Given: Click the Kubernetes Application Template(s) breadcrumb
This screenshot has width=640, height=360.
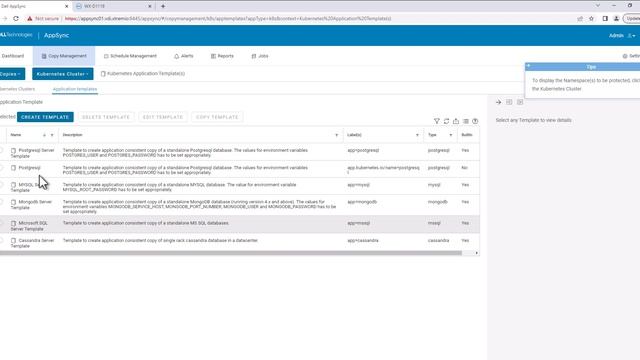Looking at the screenshot, I should (143, 73).
